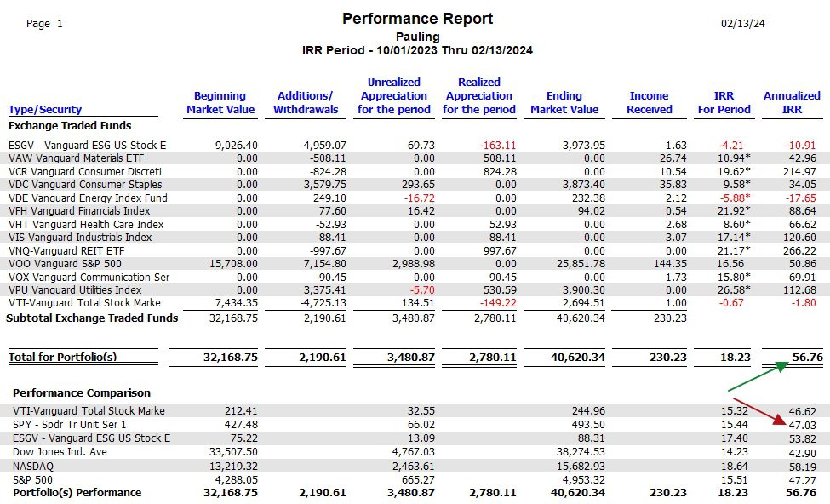
Task: Click VOO ending market value 25,851.78
Action: (x=581, y=264)
